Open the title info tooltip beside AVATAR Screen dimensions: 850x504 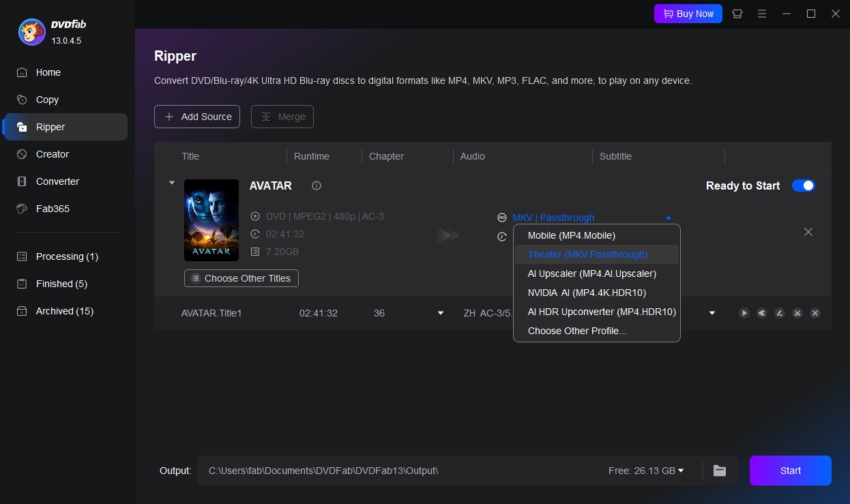tap(315, 186)
